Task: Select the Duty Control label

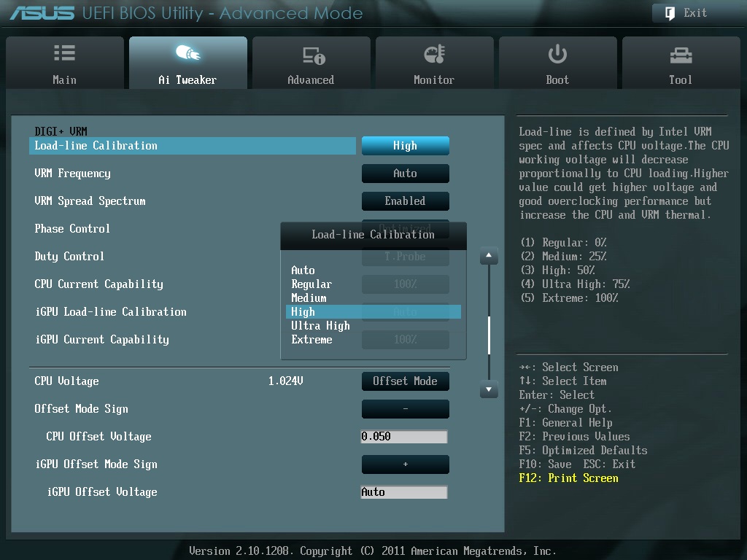Action: (x=69, y=256)
